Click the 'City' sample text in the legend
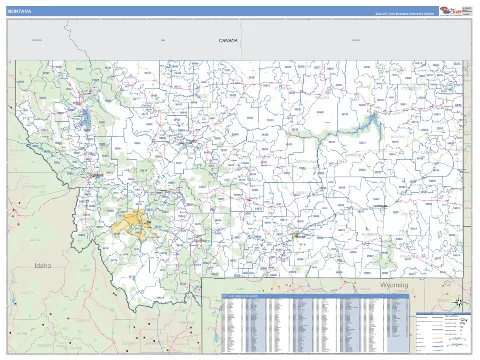The width and height of the screenshot is (480, 360). pyautogui.click(x=463, y=320)
